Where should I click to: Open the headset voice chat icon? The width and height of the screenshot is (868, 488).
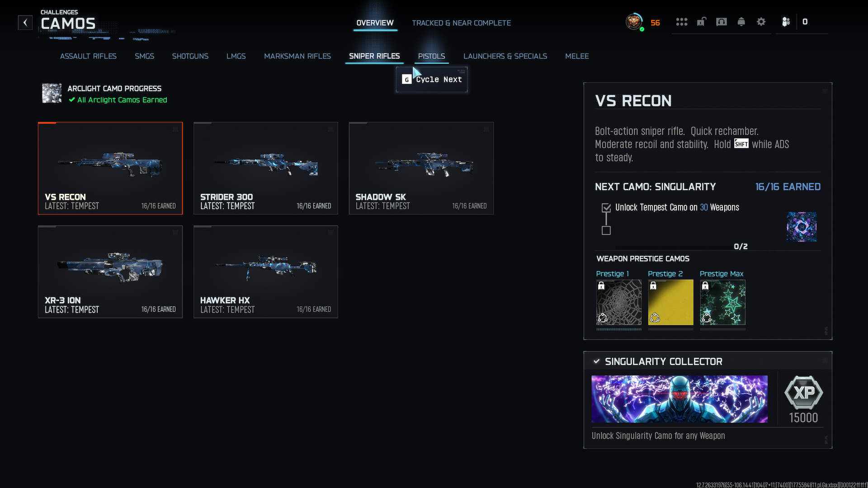click(722, 22)
